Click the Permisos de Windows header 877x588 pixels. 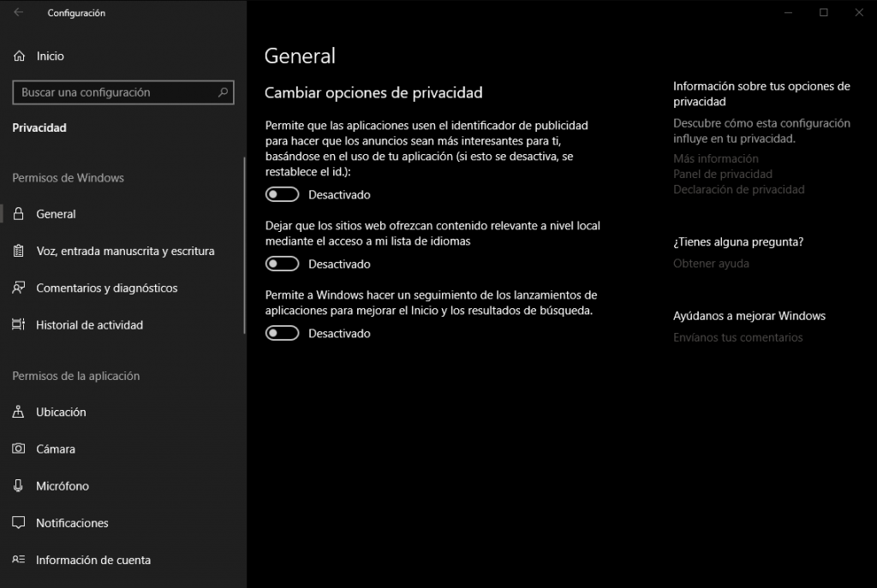(x=69, y=178)
